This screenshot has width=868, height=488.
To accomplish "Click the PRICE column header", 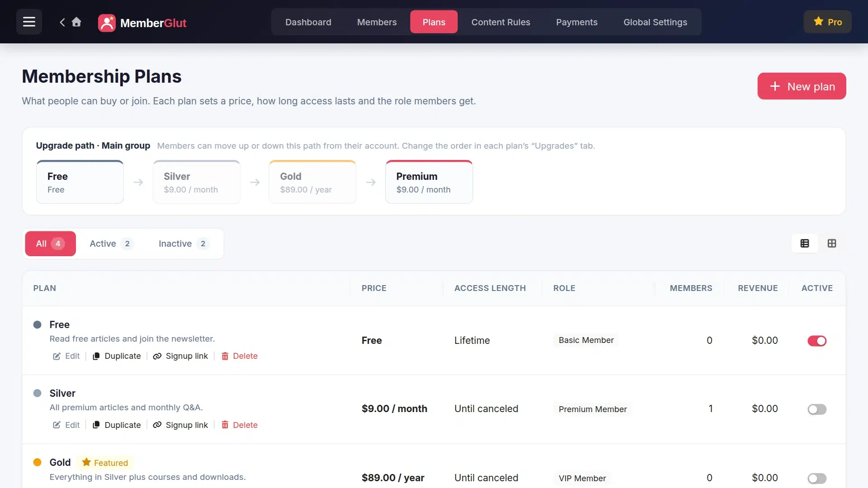I will coord(374,288).
